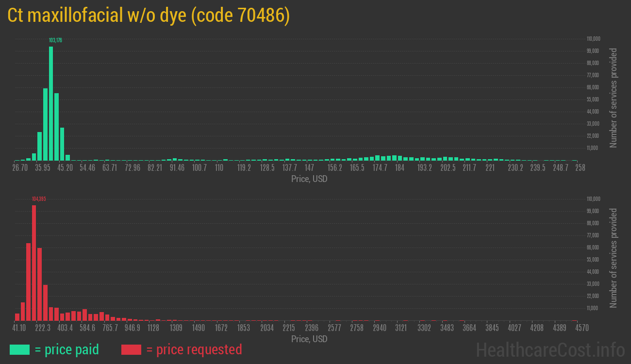Image resolution: width=631 pixels, height=364 pixels.
Task: Click the 184 x-axis tick label
Action: coord(399,168)
